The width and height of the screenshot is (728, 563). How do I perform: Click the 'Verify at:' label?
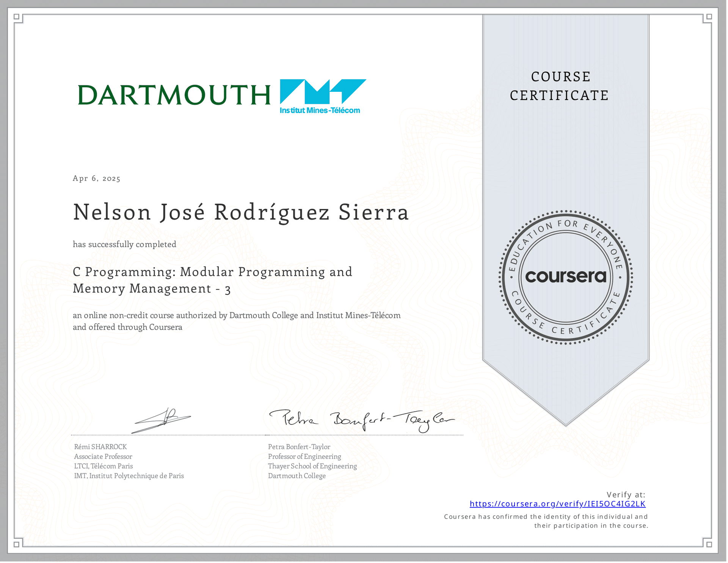[x=627, y=495]
